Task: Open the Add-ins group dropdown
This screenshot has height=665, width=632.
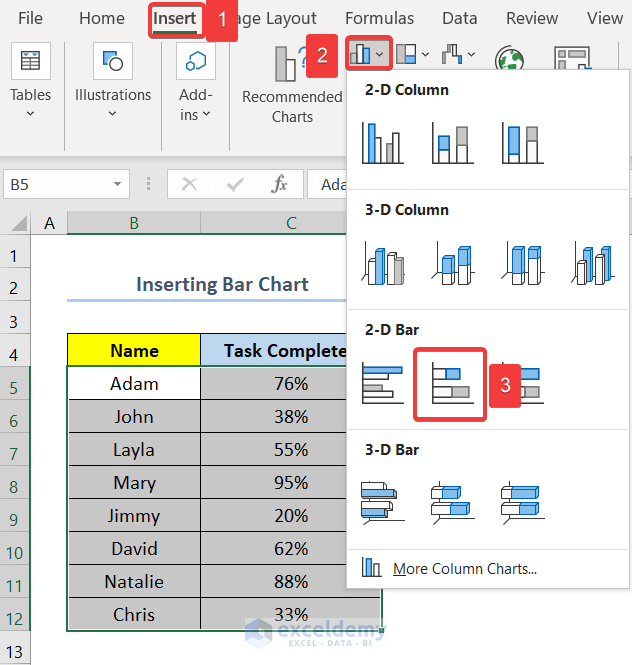Action: (207, 114)
